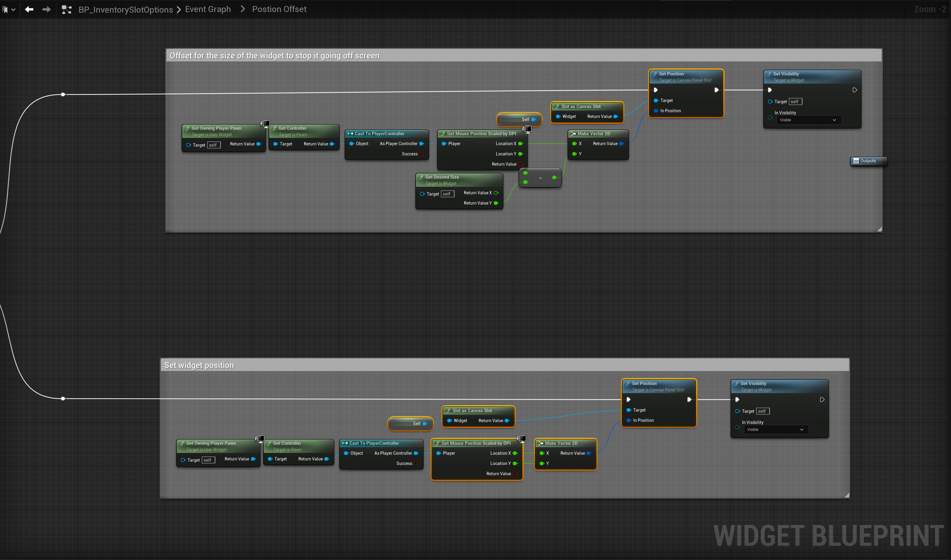Click the Return Value pin of top Make Vector 2D
The height and width of the screenshot is (560, 951).
click(621, 144)
